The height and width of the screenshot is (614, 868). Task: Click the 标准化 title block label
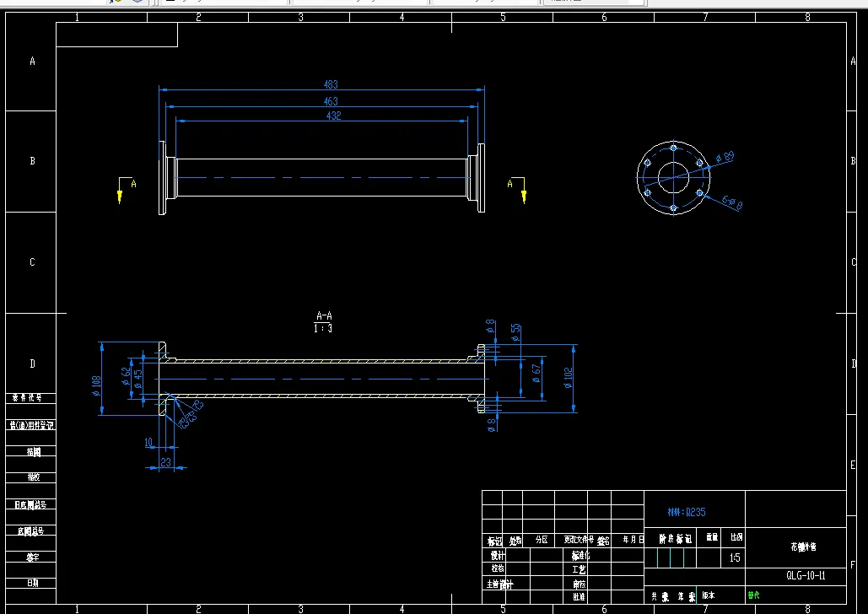pyautogui.click(x=580, y=555)
